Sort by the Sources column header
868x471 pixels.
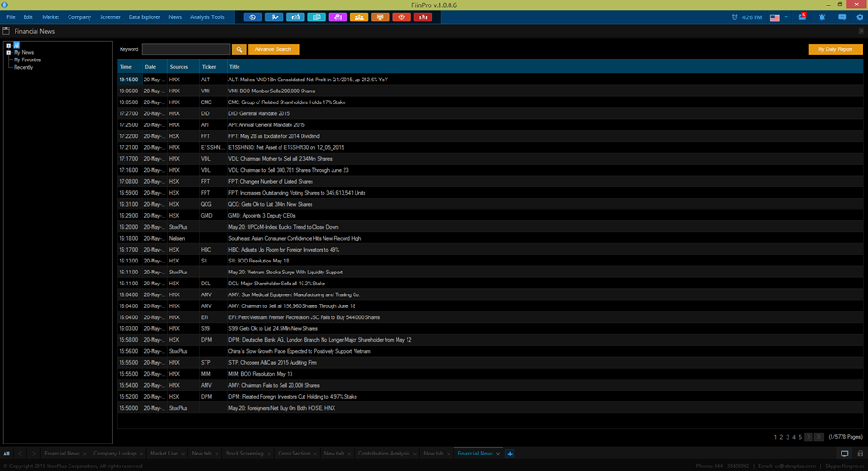(x=183, y=67)
